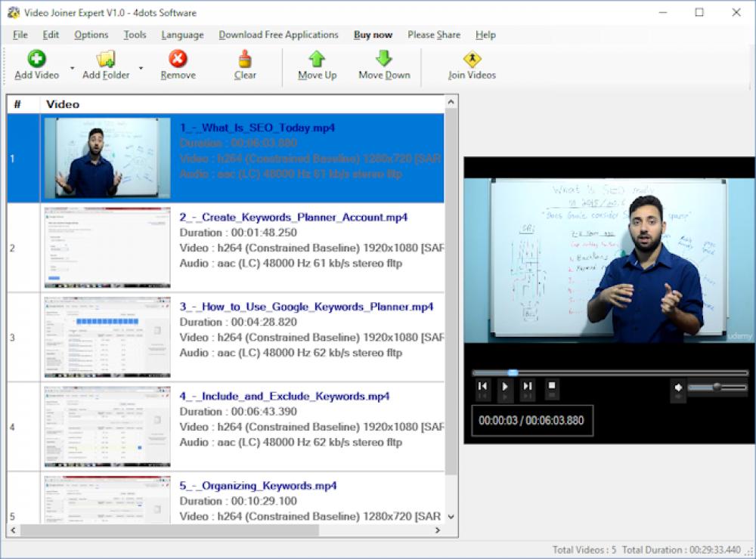This screenshot has width=756, height=559.
Task: Move the selected video down
Action: tap(383, 64)
